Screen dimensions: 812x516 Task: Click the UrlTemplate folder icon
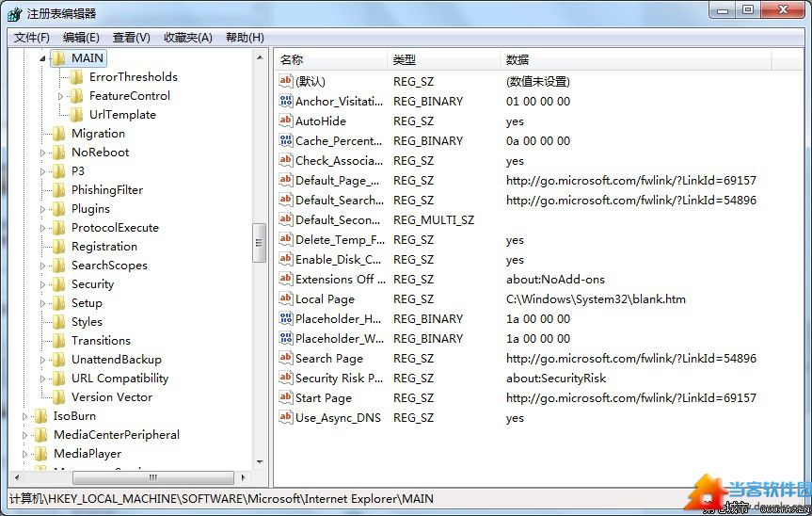point(76,115)
